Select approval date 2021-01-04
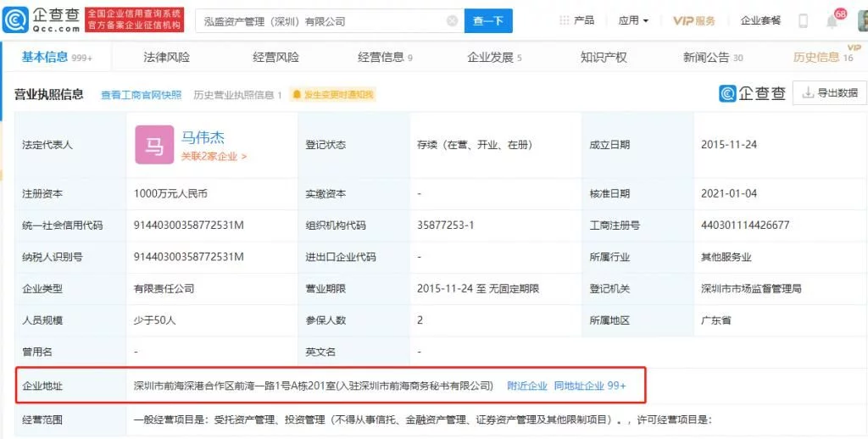Viewport: 868px width, 439px height. coord(729,194)
